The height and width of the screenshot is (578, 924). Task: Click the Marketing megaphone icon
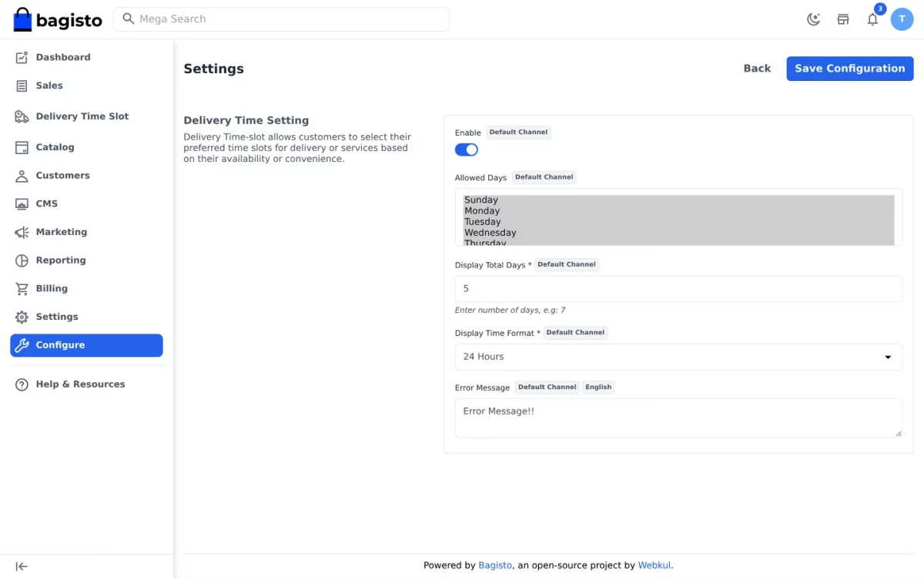point(22,232)
